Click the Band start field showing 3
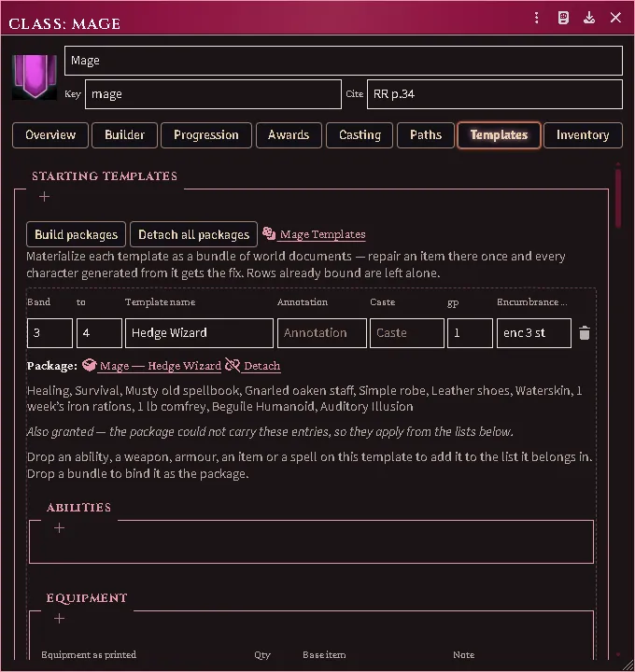This screenshot has width=635, height=672. [x=49, y=333]
